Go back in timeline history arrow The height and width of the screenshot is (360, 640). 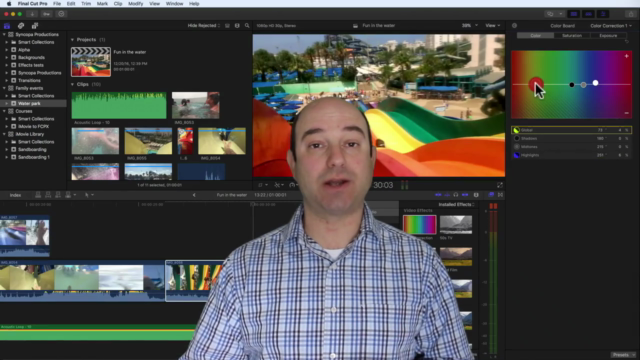click(x=194, y=195)
